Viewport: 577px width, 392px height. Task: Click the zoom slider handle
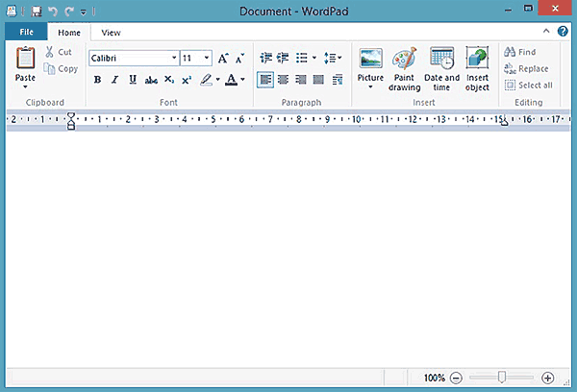501,378
